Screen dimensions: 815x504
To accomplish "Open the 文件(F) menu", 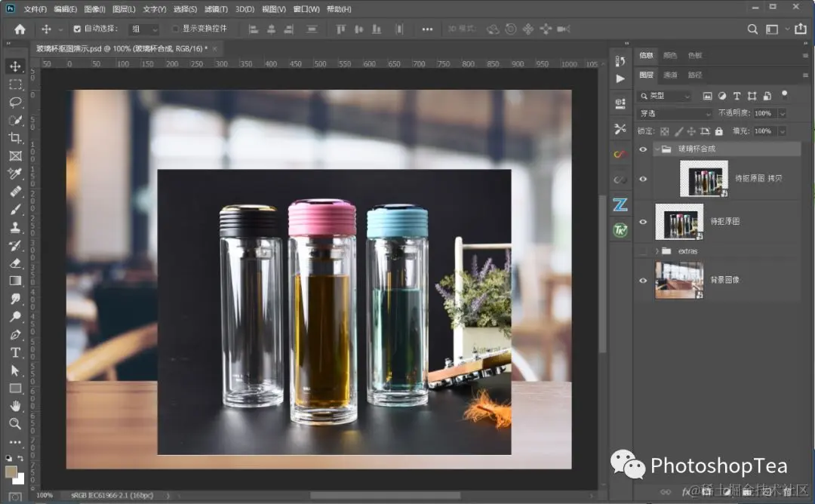I will point(35,9).
